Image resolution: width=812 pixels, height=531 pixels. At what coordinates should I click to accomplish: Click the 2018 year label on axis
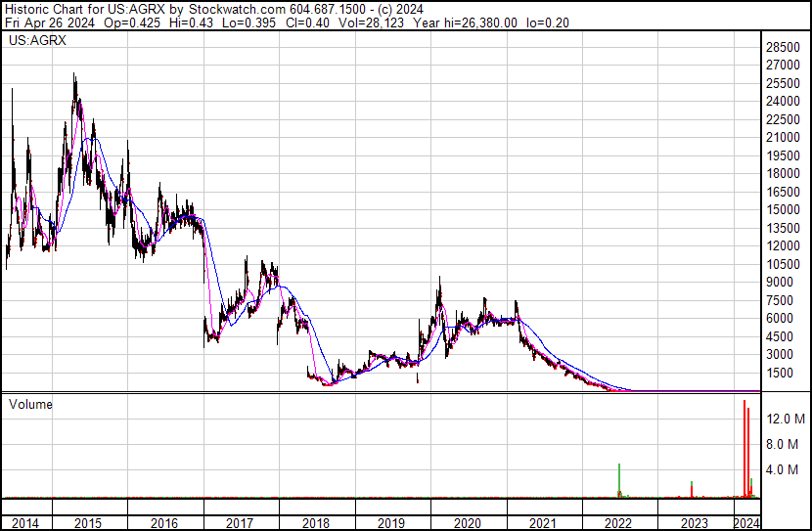pyautogui.click(x=316, y=523)
